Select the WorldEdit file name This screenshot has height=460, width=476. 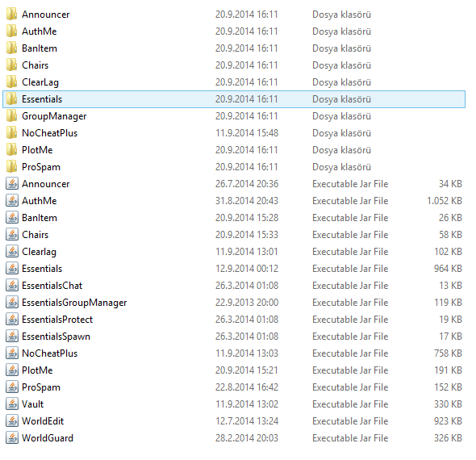tap(43, 421)
